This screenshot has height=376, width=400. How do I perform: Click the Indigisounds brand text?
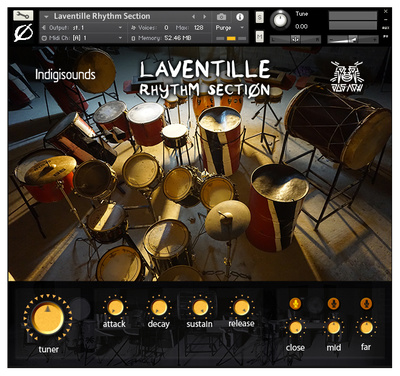point(65,74)
